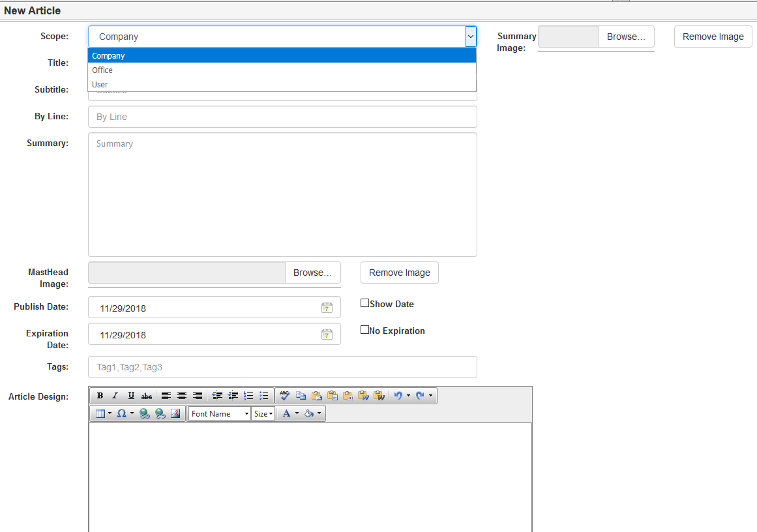Choose User from the Scope list
The image size is (757, 532).
pos(282,85)
